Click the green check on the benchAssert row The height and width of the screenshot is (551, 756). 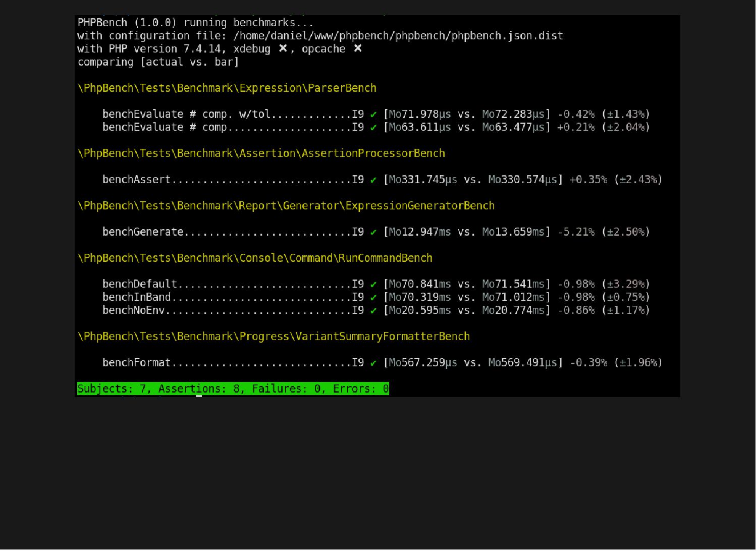(x=373, y=180)
